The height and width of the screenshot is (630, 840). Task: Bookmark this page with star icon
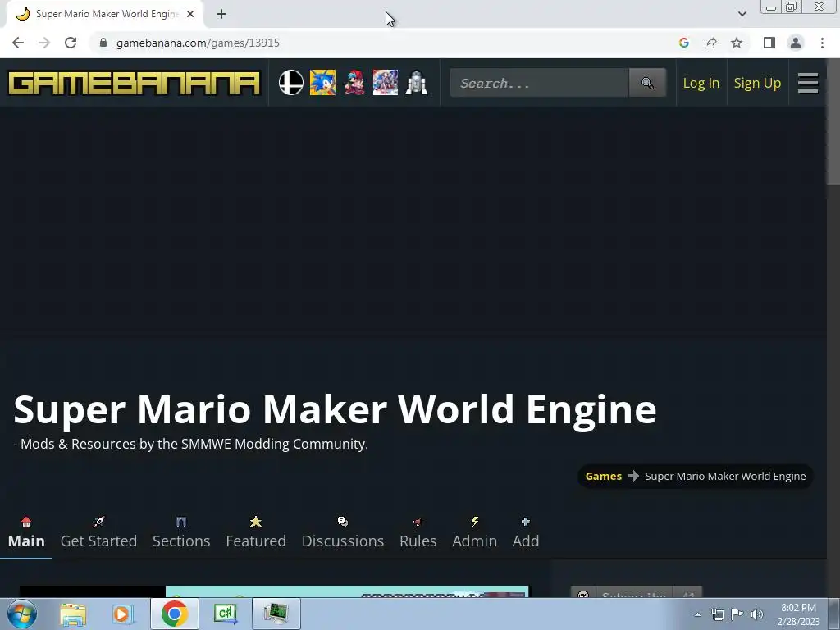[737, 43]
